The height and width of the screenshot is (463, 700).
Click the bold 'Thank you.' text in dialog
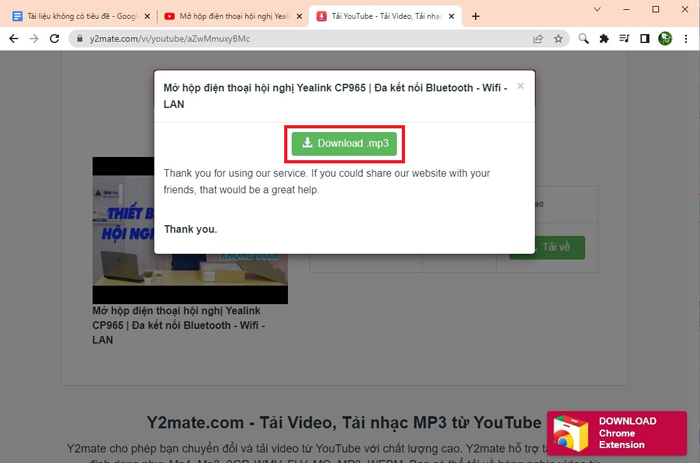point(191,229)
